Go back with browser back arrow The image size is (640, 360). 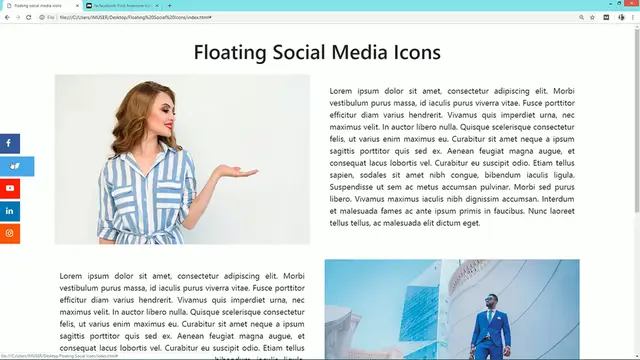pos(7,17)
